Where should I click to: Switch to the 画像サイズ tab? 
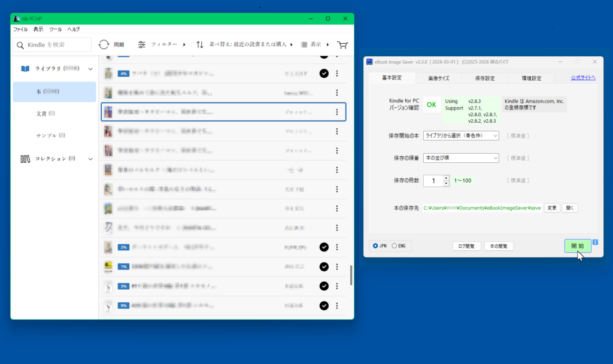pos(439,78)
